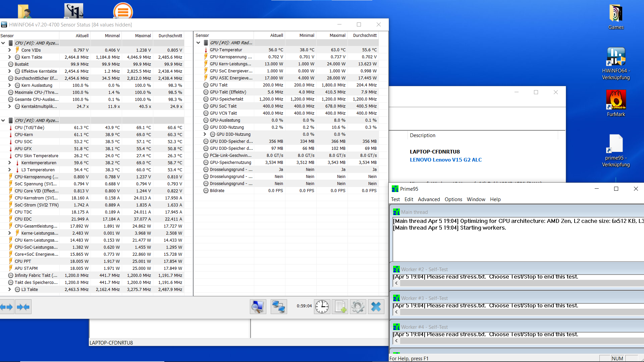Reset timer using the clock icon

pos(322,307)
